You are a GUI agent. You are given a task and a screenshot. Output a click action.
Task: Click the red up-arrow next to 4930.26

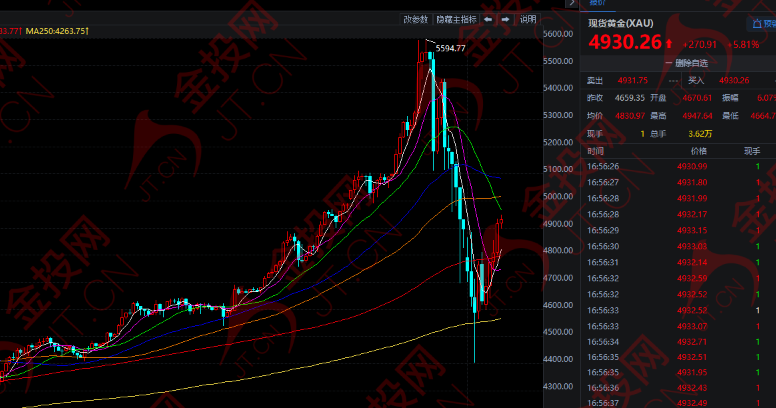[x=668, y=43]
